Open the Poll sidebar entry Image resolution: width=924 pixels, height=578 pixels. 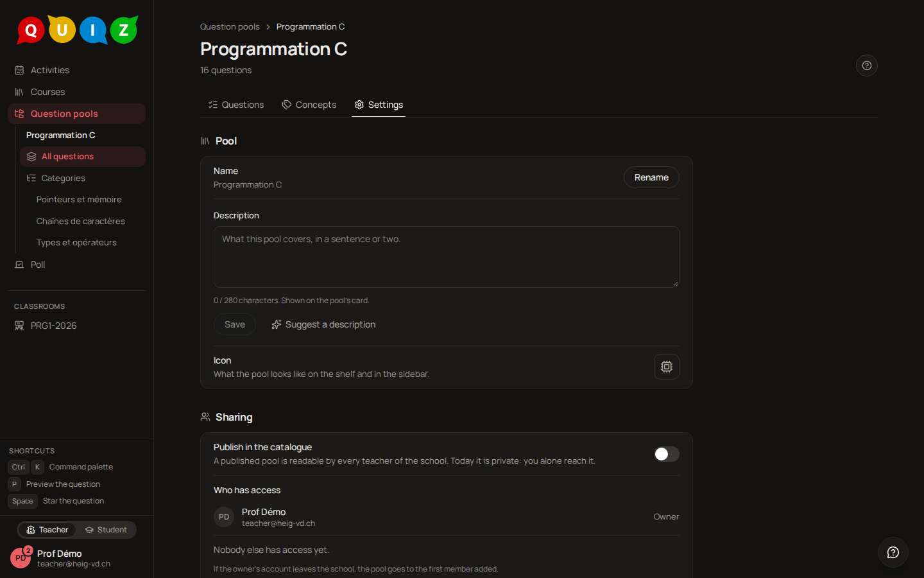click(76, 265)
